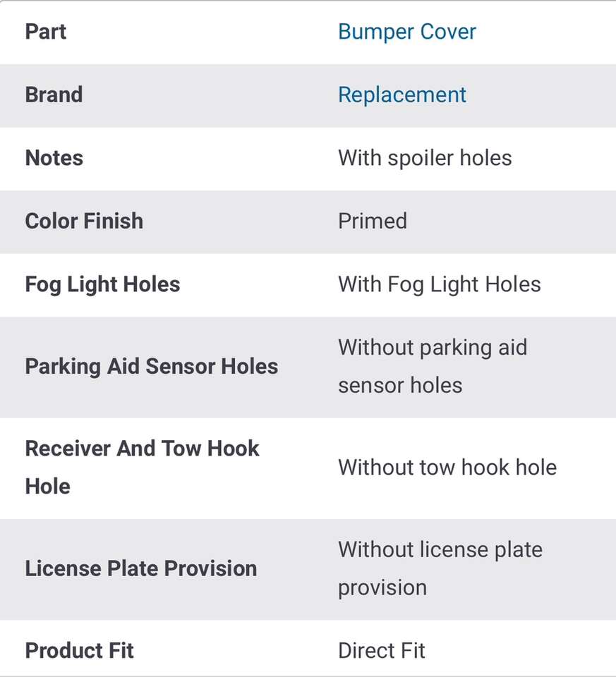Image resolution: width=616 pixels, height=677 pixels.
Task: Open the Replacement brand link
Action: 401,95
